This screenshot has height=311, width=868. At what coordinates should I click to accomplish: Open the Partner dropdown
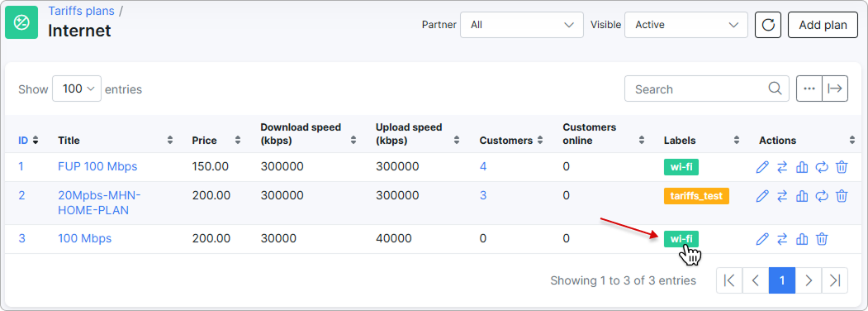tap(521, 25)
